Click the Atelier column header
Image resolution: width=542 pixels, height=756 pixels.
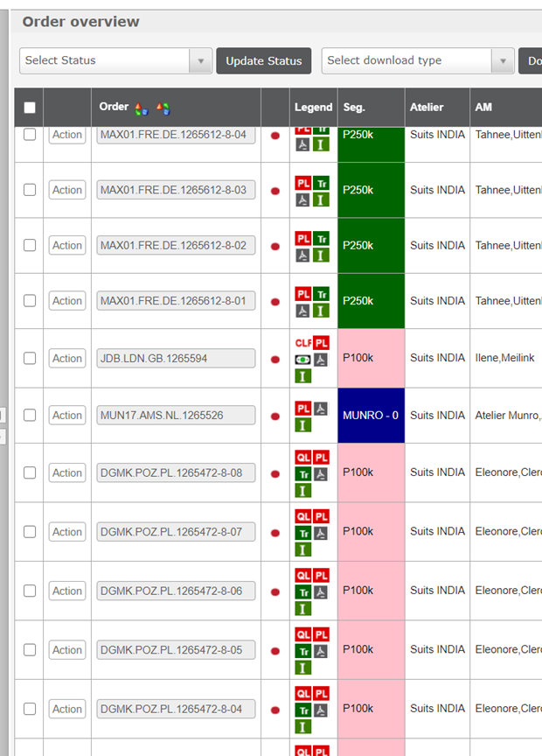437,107
